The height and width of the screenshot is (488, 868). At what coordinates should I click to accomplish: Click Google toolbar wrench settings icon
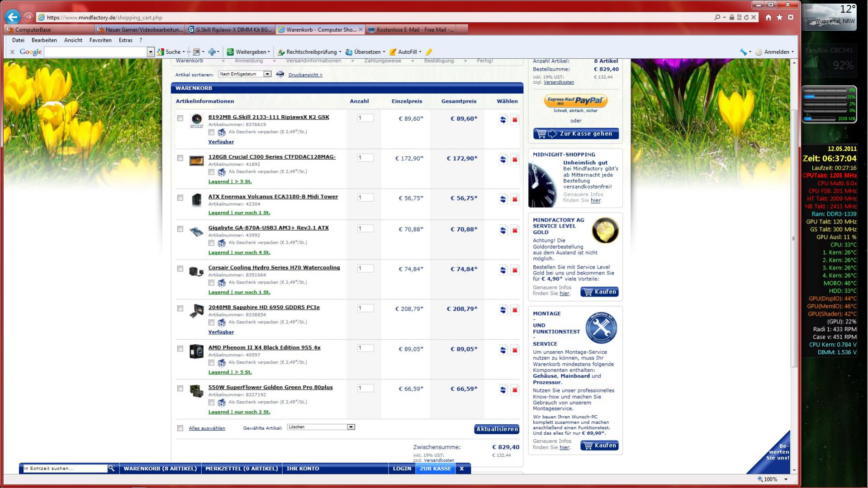tap(743, 52)
